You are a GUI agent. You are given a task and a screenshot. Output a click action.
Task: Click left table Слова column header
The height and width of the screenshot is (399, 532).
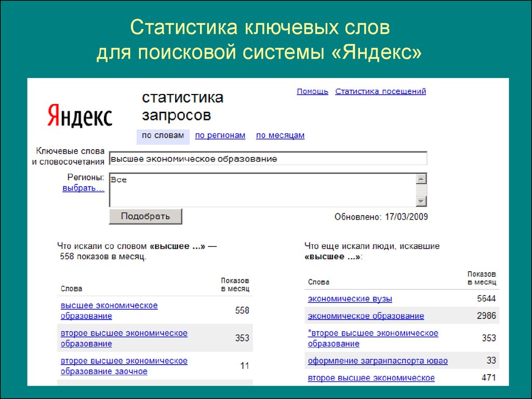(x=71, y=289)
